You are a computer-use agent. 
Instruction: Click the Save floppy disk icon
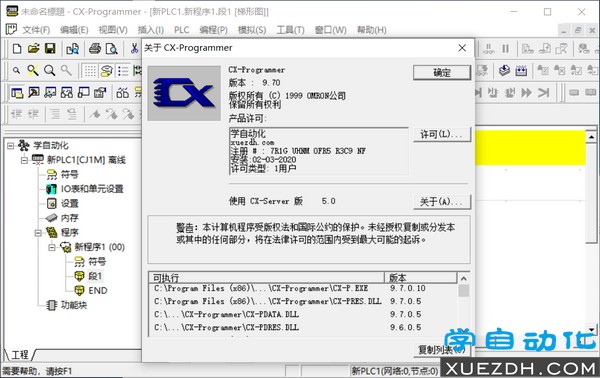(50, 49)
